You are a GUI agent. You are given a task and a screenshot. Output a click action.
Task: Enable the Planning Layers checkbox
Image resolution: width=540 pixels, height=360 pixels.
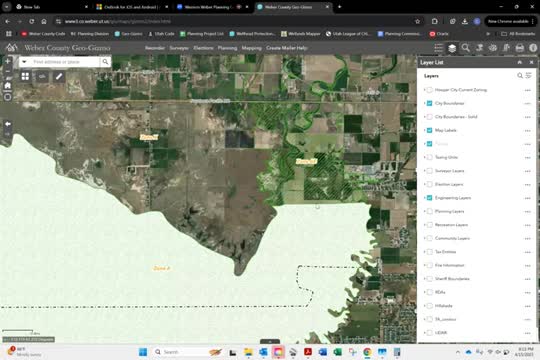tap(429, 212)
